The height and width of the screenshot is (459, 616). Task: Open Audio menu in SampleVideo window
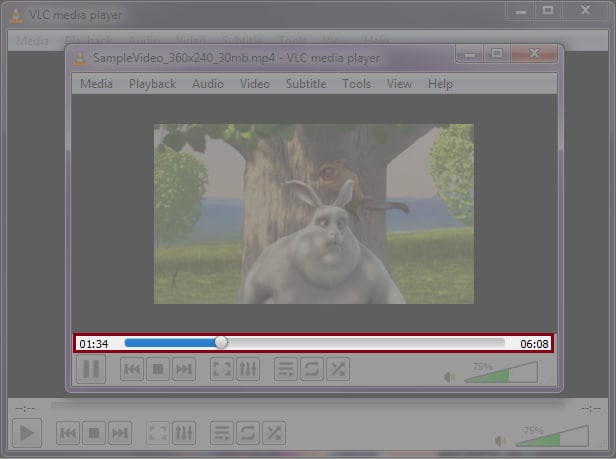(208, 84)
